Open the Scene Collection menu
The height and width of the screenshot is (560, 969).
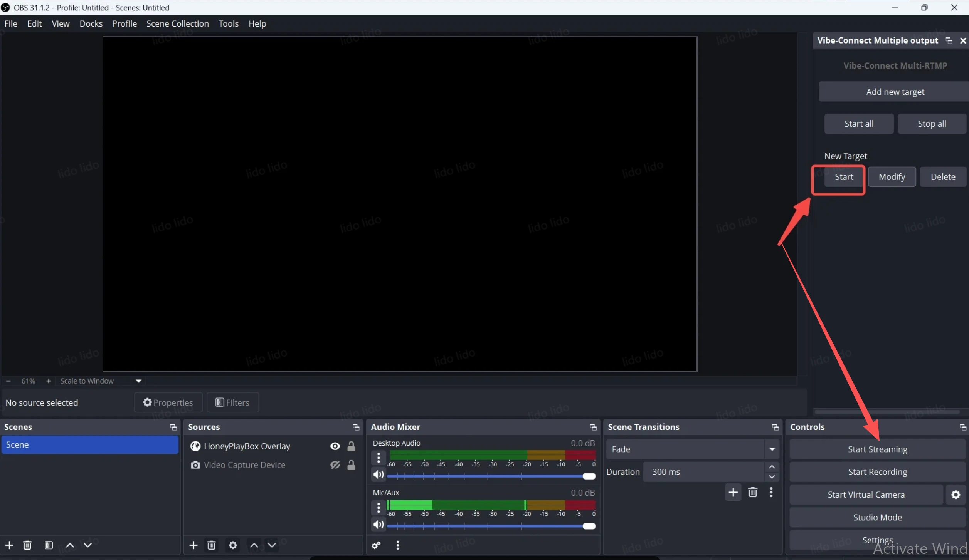coord(177,23)
